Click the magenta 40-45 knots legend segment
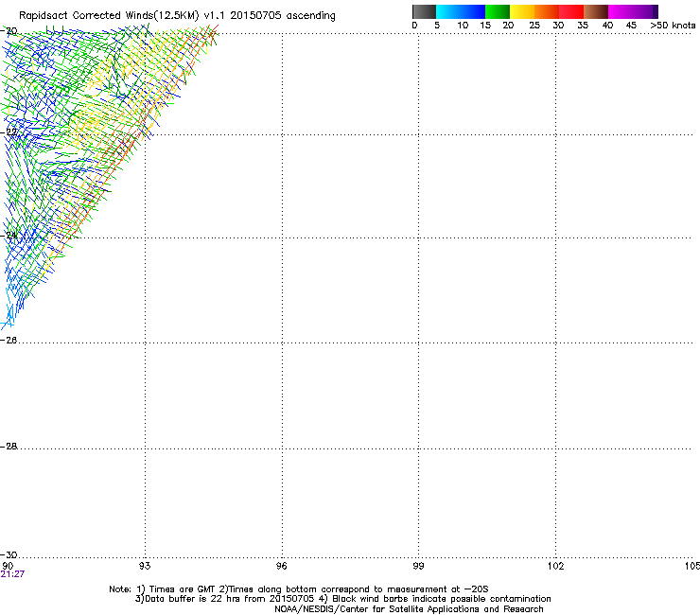 pyautogui.click(x=621, y=11)
